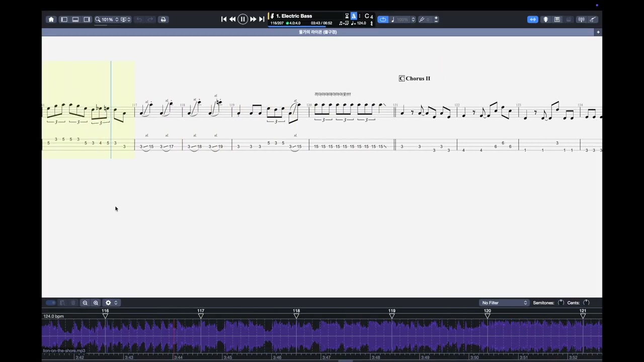Open the tuner waveform icon
Viewport: 644px width, 362px height.
pyautogui.click(x=581, y=20)
